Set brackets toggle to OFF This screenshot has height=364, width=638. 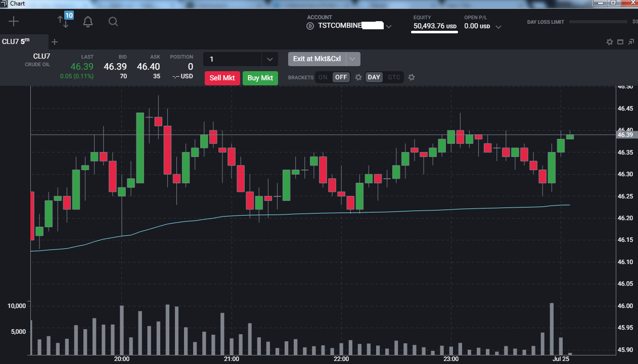[x=341, y=77]
